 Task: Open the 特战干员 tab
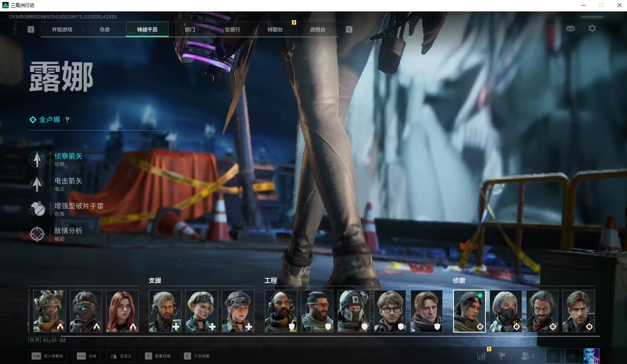tap(147, 29)
